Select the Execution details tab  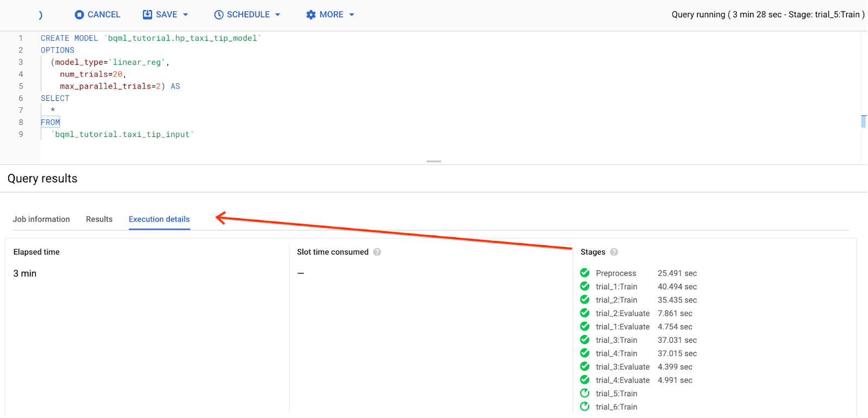click(159, 219)
